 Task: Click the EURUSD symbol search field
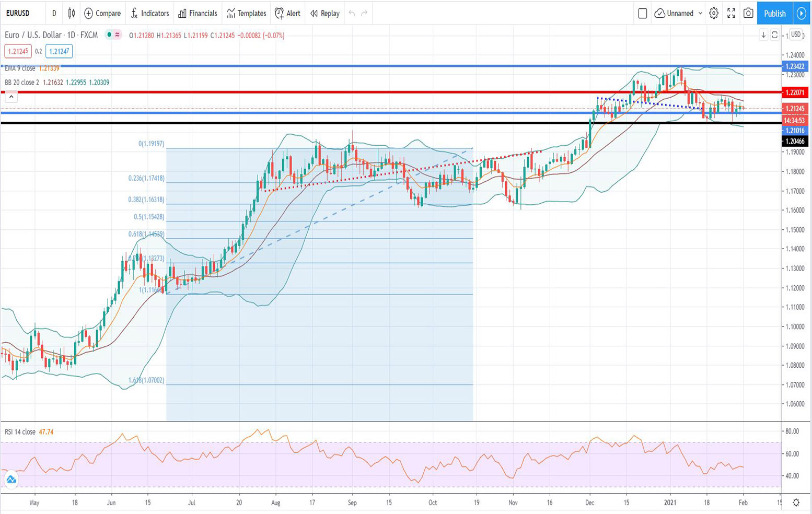(18, 14)
